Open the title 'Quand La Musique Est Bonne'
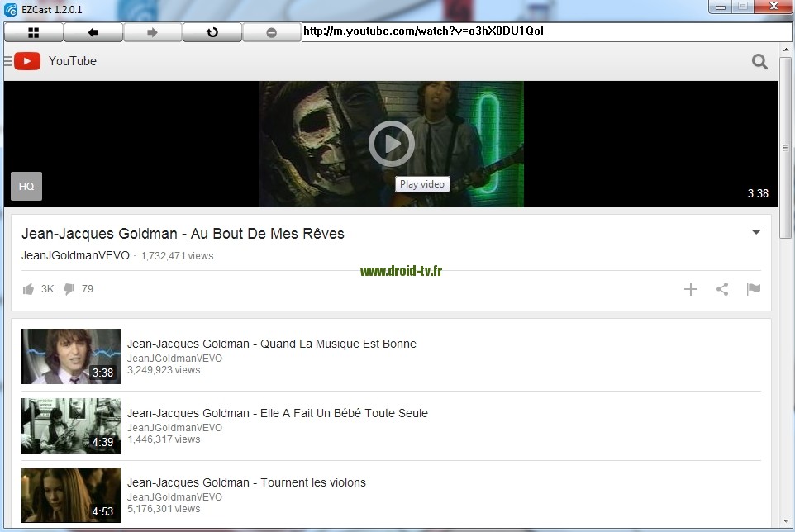The image size is (795, 532). pos(272,344)
